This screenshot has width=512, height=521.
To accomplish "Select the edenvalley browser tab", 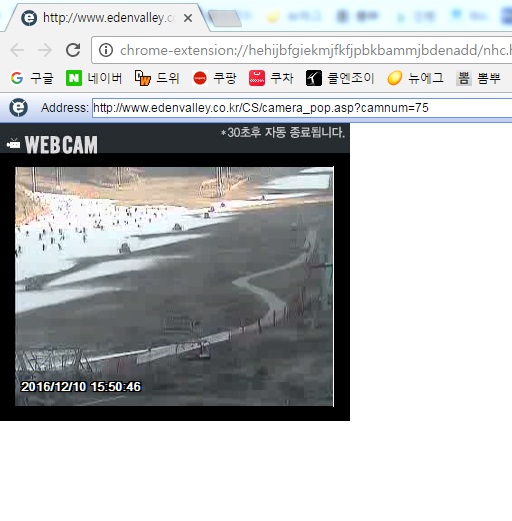I will (107, 18).
